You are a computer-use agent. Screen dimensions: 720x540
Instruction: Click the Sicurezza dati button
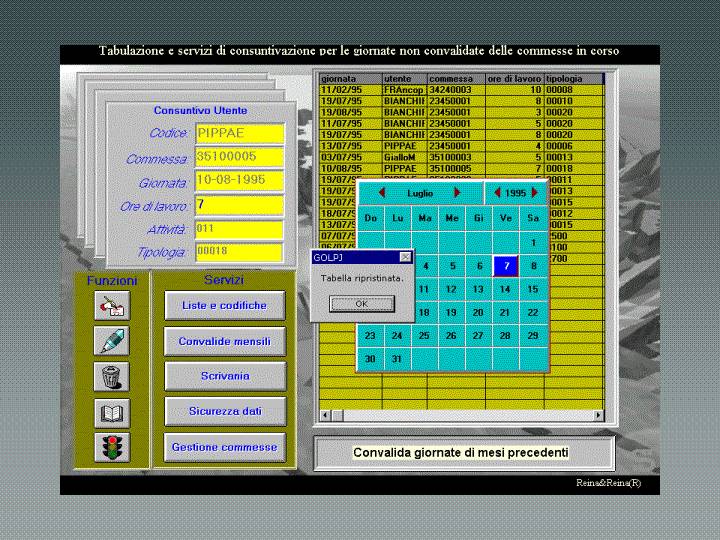tap(224, 411)
